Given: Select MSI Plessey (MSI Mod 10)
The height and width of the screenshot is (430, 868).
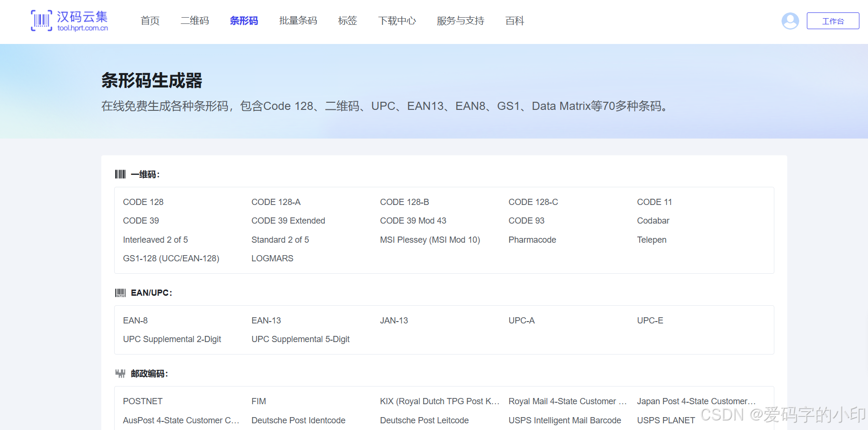Looking at the screenshot, I should point(430,240).
